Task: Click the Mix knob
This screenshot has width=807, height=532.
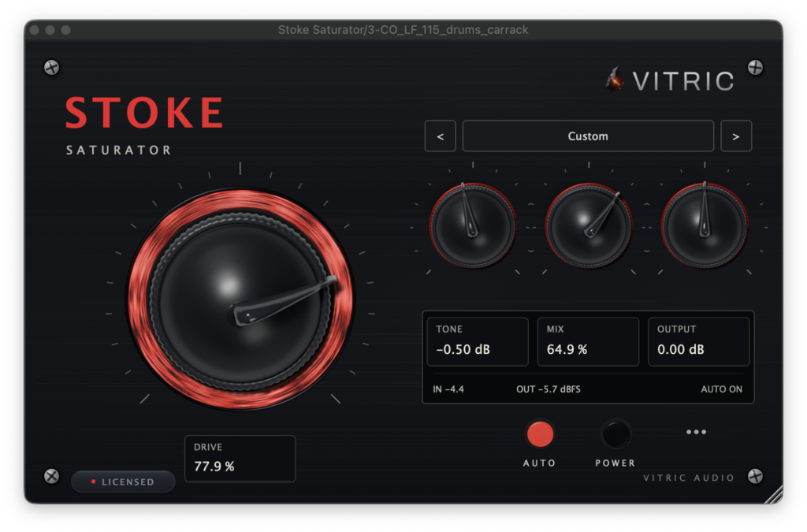Action: pyautogui.click(x=588, y=225)
